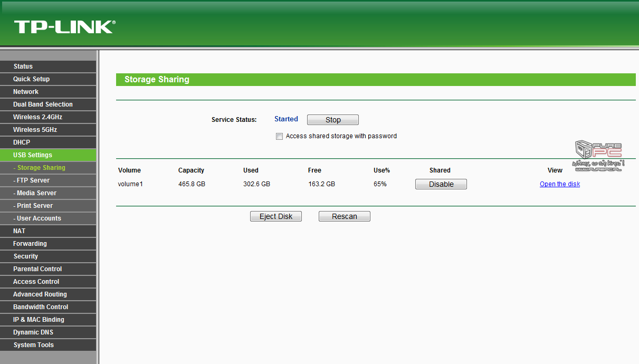Image resolution: width=639 pixels, height=364 pixels.
Task: Stop the storage sharing service
Action: pyautogui.click(x=332, y=120)
